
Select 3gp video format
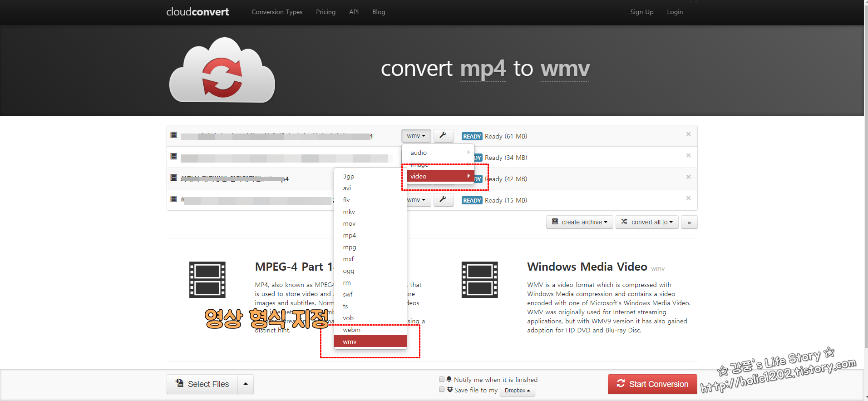point(370,176)
